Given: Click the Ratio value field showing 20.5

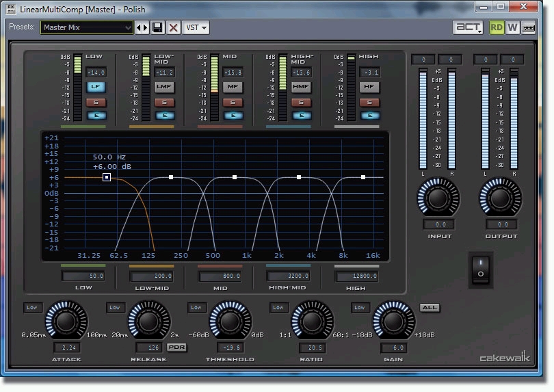Looking at the screenshot, I should pos(313,348).
